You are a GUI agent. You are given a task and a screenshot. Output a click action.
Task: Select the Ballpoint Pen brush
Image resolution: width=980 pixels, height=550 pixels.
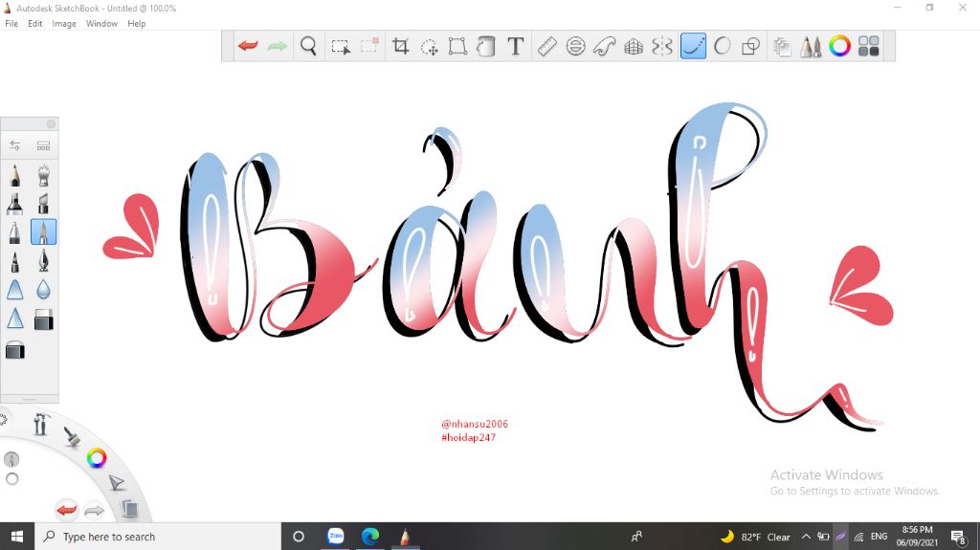[x=15, y=231]
